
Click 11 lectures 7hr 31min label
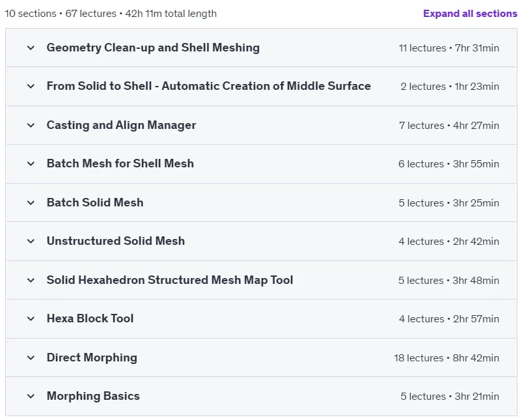448,48
